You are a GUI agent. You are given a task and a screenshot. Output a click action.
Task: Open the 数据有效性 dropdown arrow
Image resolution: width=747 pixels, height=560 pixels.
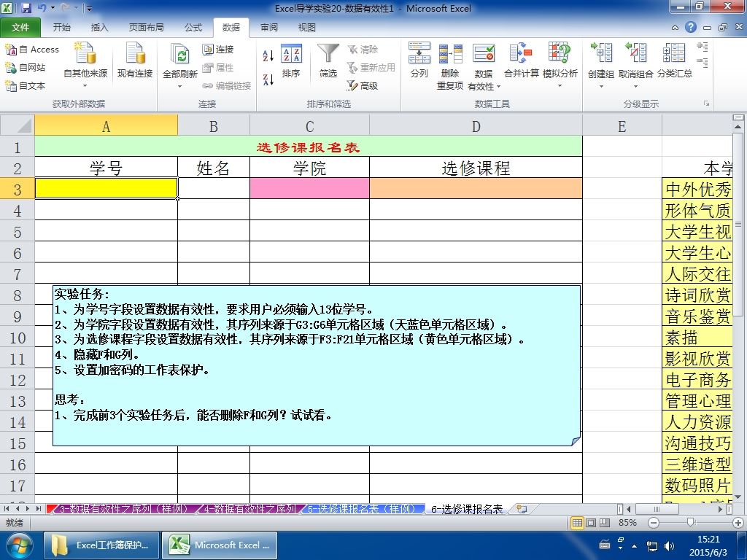tap(499, 87)
